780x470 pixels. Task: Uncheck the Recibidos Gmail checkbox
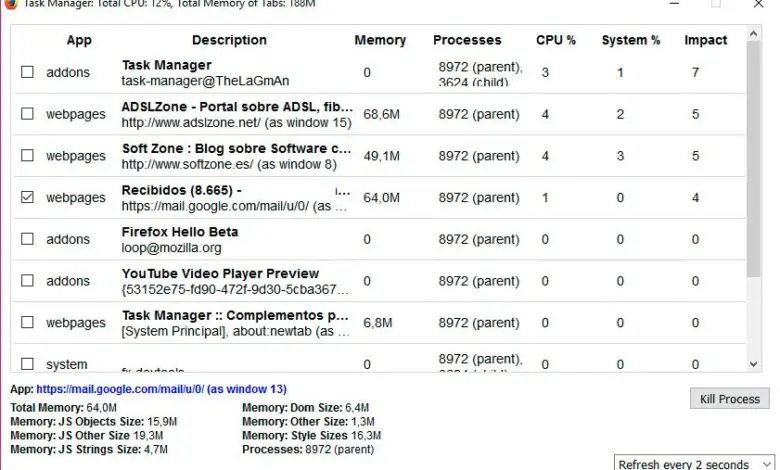click(28, 198)
